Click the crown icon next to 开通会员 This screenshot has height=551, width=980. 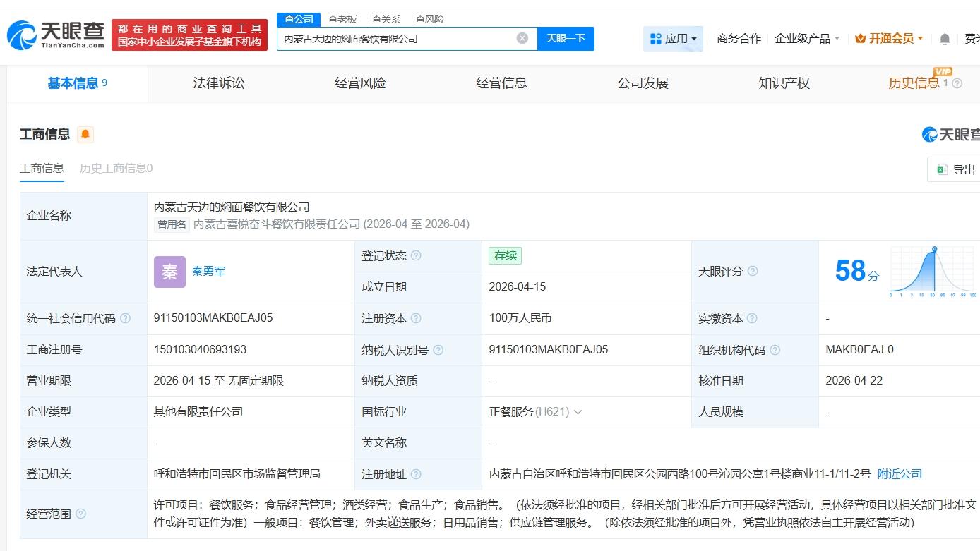[x=860, y=39]
